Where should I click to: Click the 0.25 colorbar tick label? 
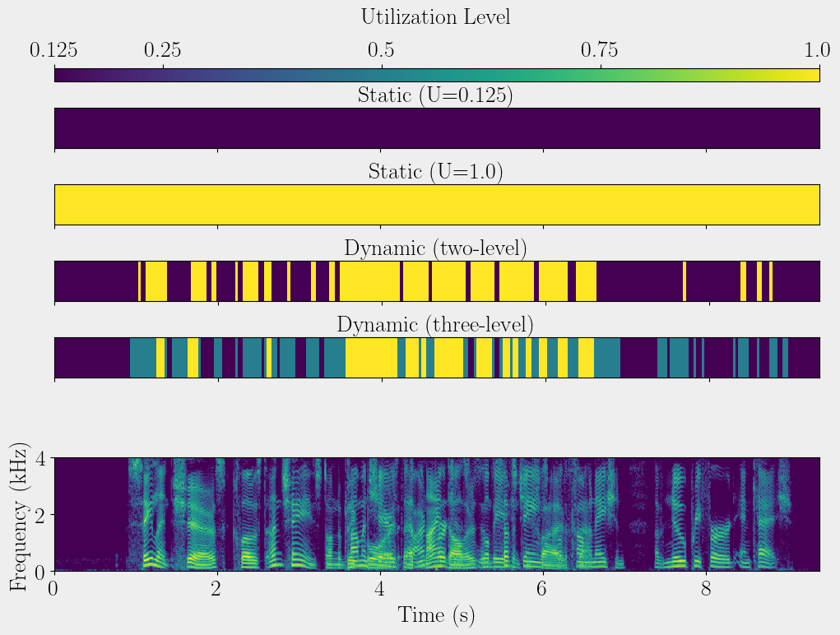coord(163,50)
